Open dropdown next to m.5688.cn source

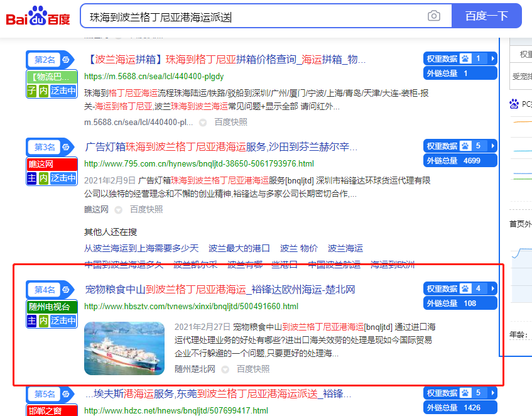coord(203,123)
